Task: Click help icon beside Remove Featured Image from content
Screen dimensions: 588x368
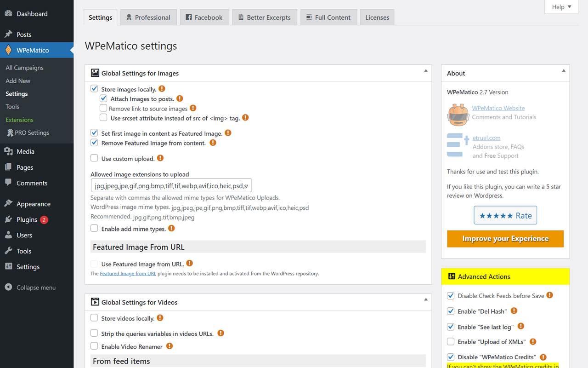Action: point(213,143)
